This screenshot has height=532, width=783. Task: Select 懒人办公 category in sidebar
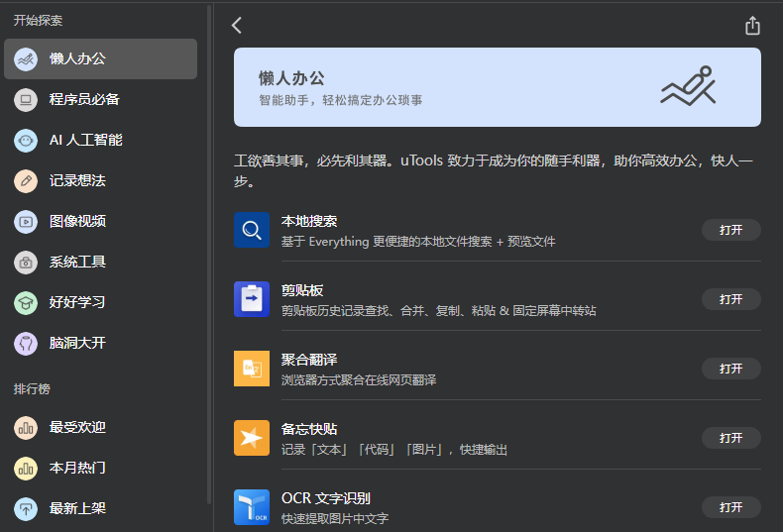point(100,58)
